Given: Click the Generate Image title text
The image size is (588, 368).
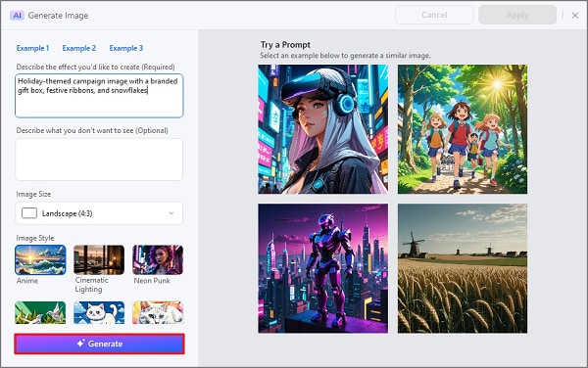Looking at the screenshot, I should click(58, 16).
